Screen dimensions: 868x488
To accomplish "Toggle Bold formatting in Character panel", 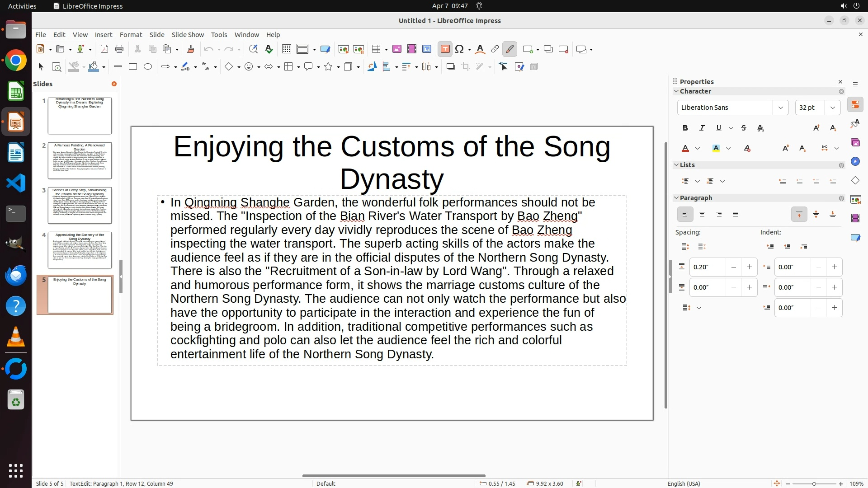I will [x=685, y=128].
